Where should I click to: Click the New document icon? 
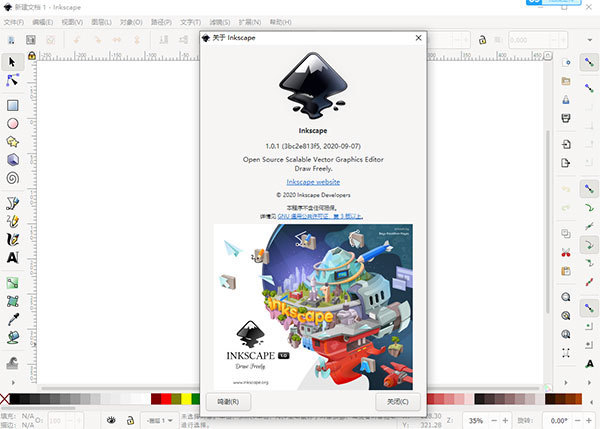point(566,62)
